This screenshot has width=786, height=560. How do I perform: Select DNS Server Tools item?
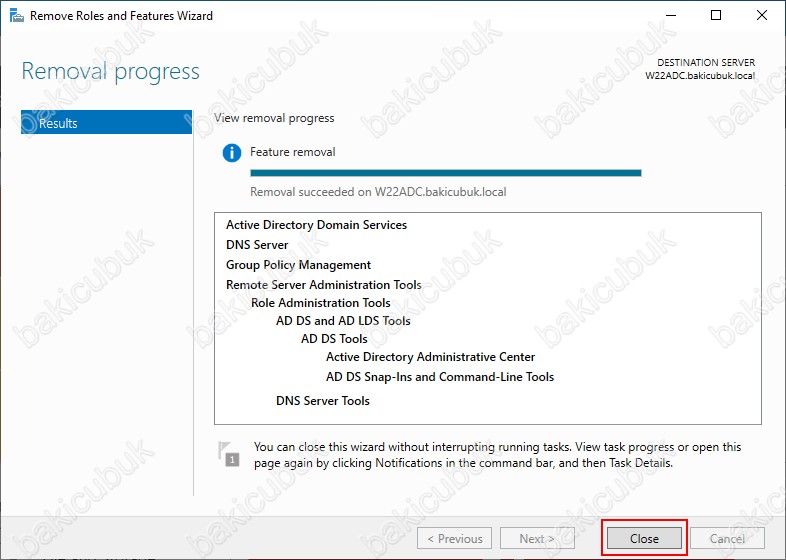pyautogui.click(x=322, y=401)
